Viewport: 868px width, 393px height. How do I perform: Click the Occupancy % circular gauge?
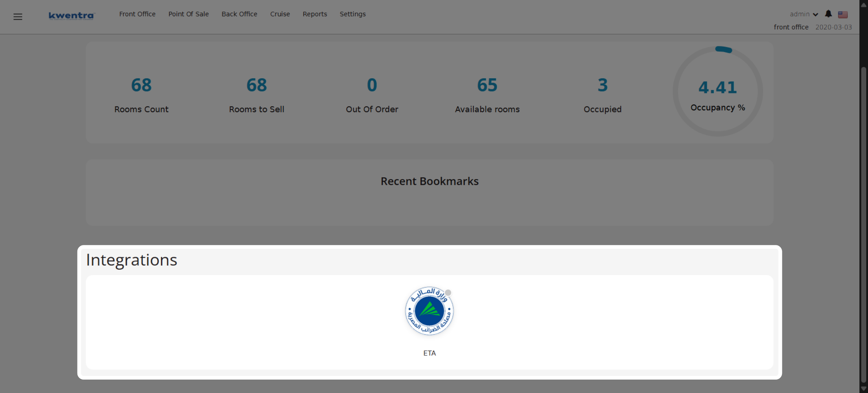coord(718,91)
